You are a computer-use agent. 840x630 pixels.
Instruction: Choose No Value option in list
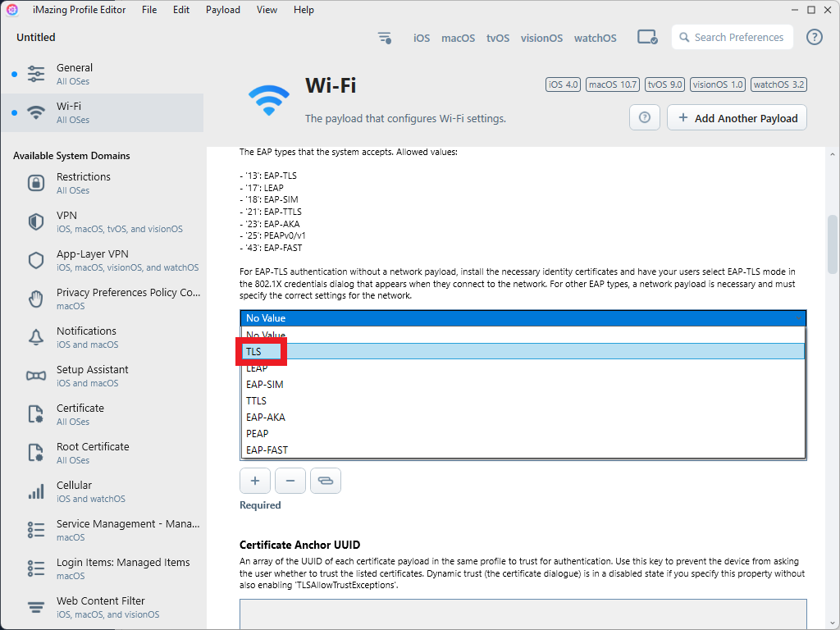pyautogui.click(x=523, y=335)
